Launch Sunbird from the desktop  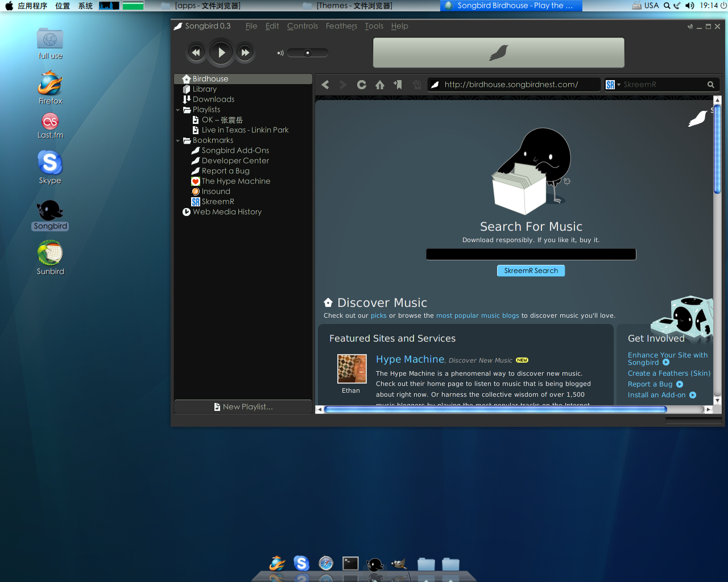click(x=50, y=257)
